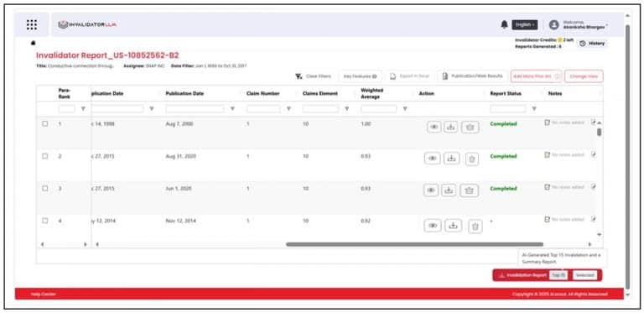Select checkbox for Para-Rank 2 row
644x313 pixels.
[45, 156]
